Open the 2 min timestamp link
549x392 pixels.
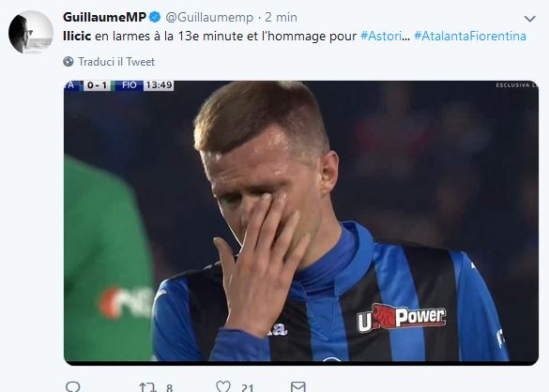[x=281, y=17]
